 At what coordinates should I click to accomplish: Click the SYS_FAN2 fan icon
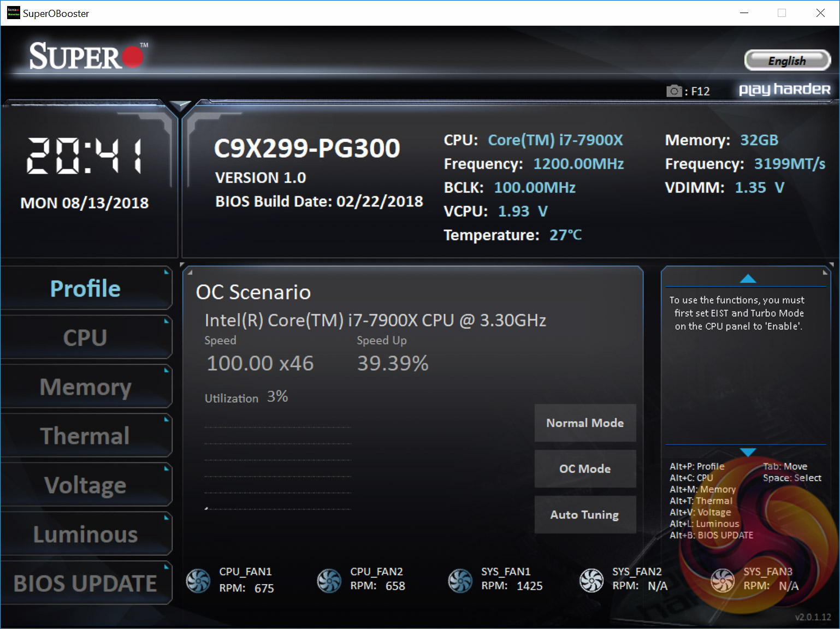pyautogui.click(x=591, y=580)
